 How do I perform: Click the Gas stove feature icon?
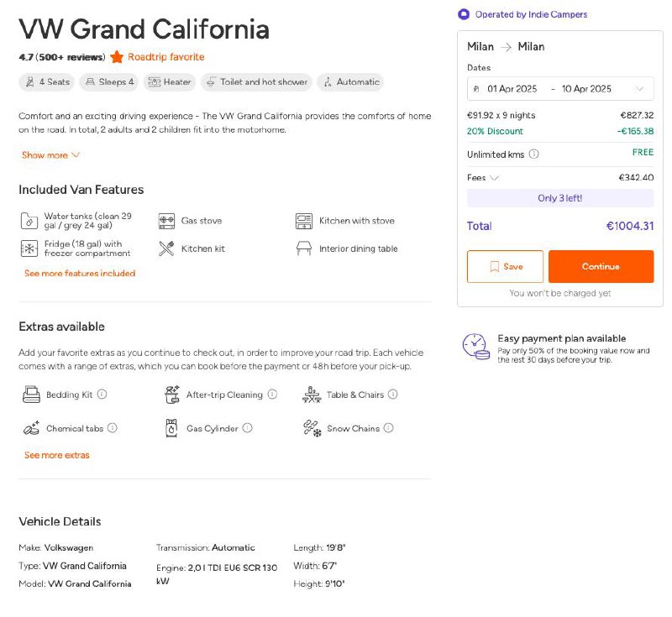click(166, 221)
